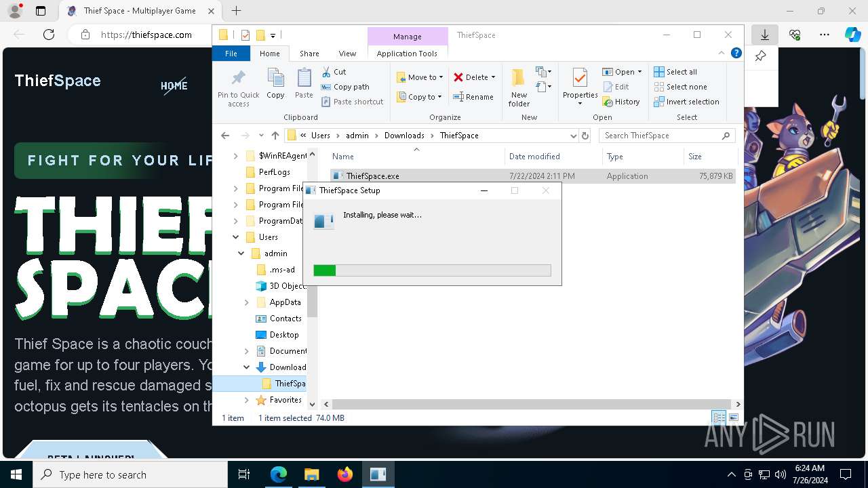Click HOME link on ThiefSpace website

click(174, 85)
